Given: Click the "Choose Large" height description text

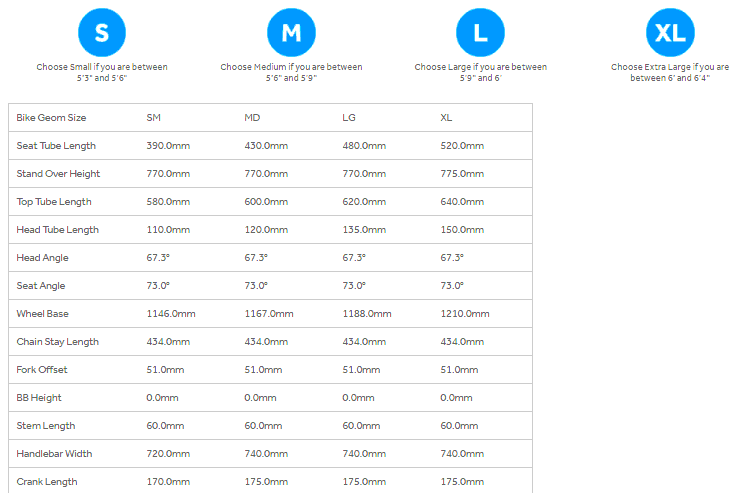Looking at the screenshot, I should 481,72.
